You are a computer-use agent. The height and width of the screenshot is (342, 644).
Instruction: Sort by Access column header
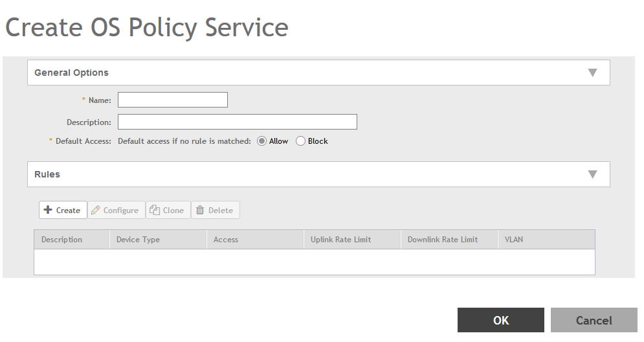(x=226, y=240)
